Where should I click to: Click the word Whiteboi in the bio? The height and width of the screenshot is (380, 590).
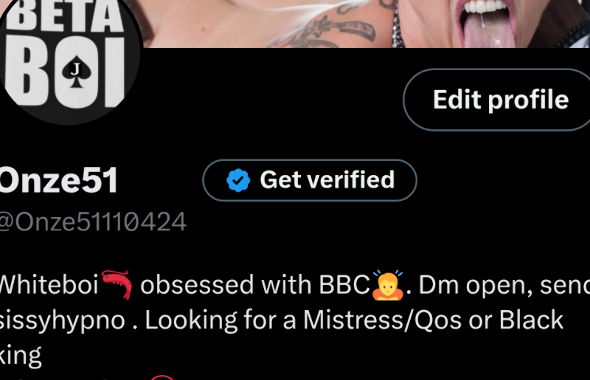coord(49,284)
